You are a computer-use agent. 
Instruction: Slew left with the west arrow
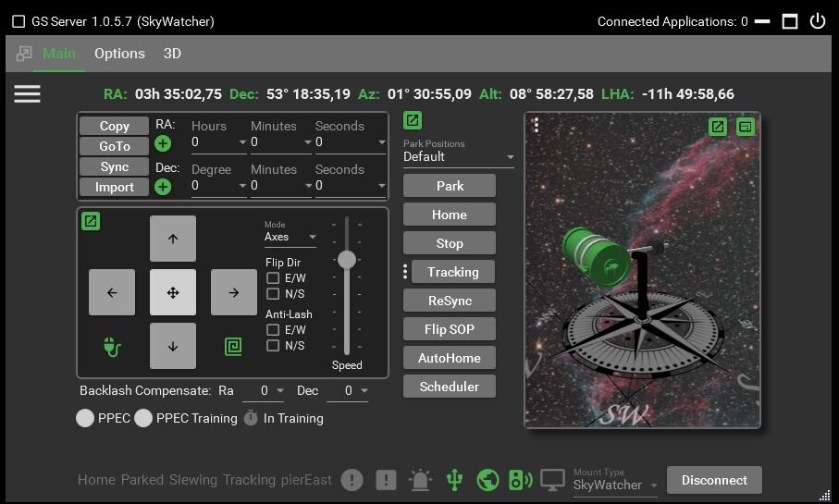(112, 292)
